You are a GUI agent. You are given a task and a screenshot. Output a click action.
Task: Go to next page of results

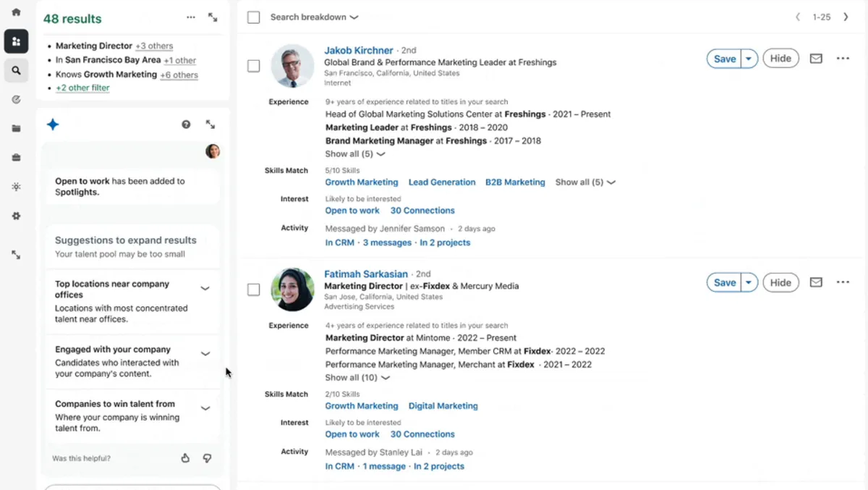pyautogui.click(x=846, y=17)
